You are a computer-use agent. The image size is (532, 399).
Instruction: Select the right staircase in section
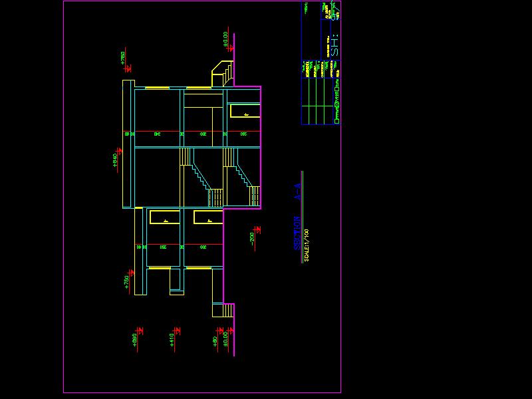(242, 178)
